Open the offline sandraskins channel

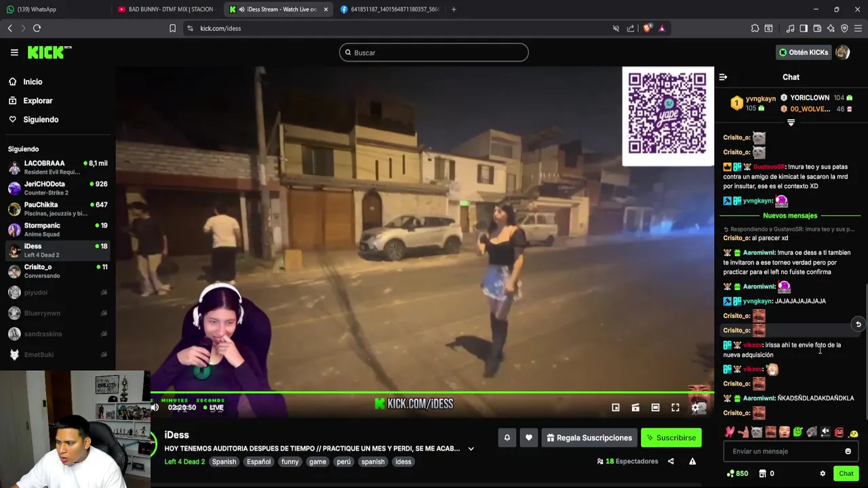point(58,334)
